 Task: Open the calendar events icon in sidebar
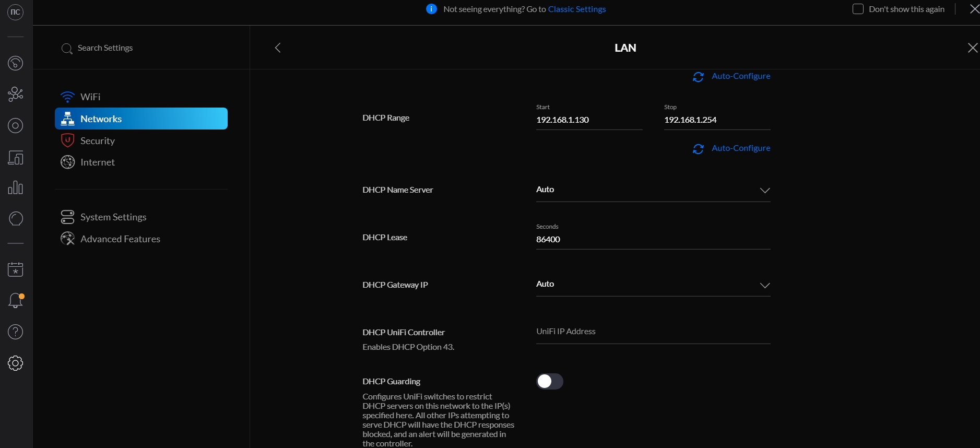tap(15, 269)
